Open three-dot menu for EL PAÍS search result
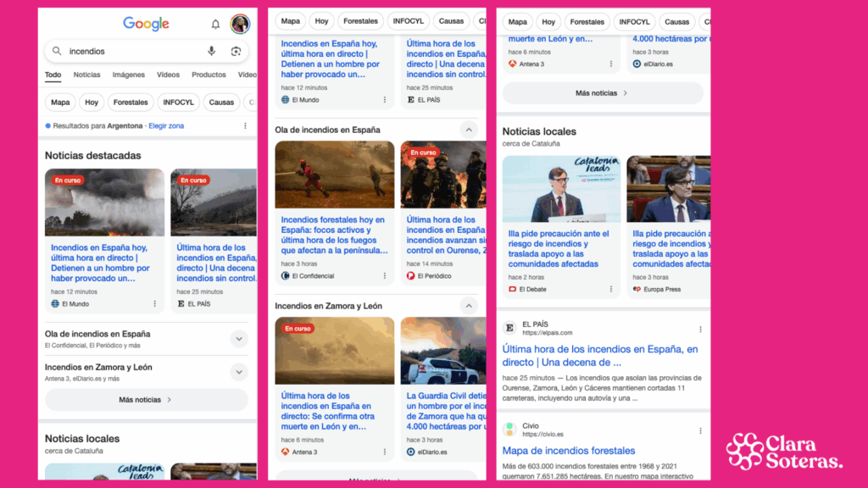The image size is (868, 488). point(700,330)
